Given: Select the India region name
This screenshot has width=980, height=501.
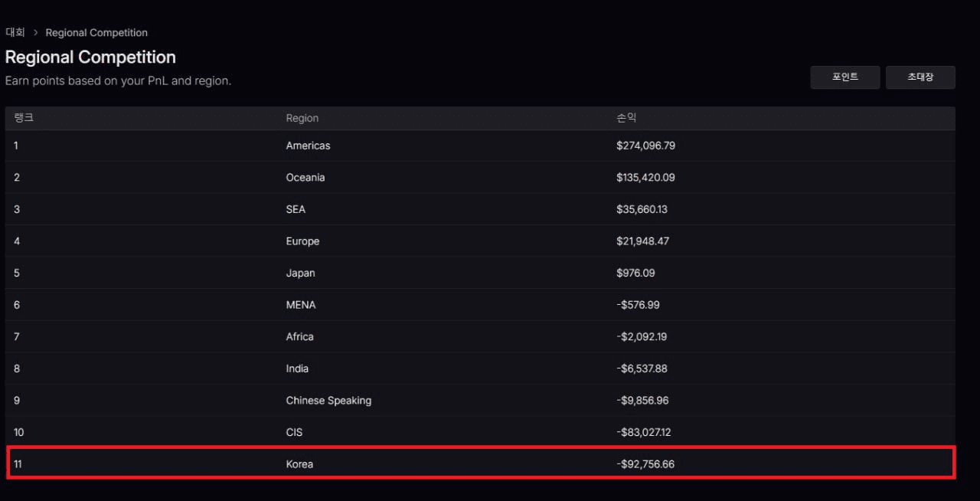Looking at the screenshot, I should pyautogui.click(x=297, y=368).
